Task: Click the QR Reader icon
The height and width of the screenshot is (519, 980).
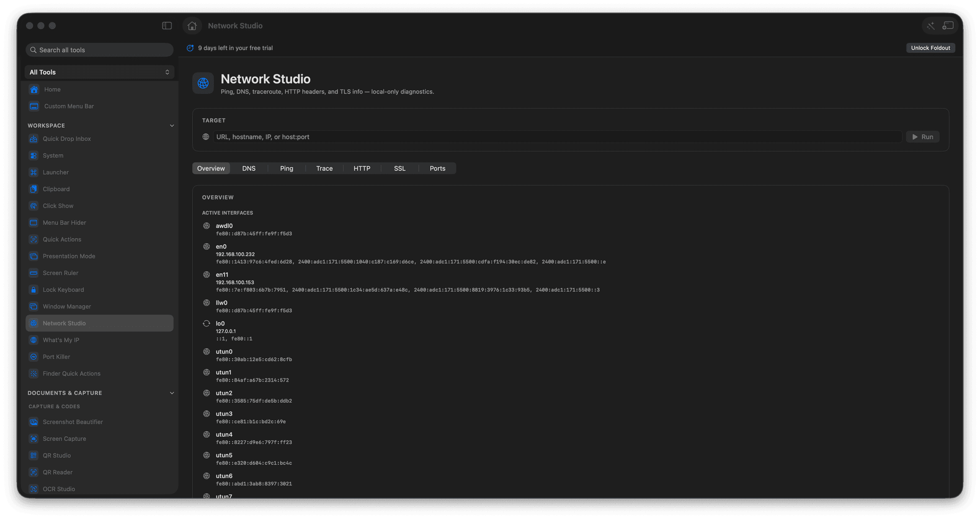Action: click(x=34, y=473)
